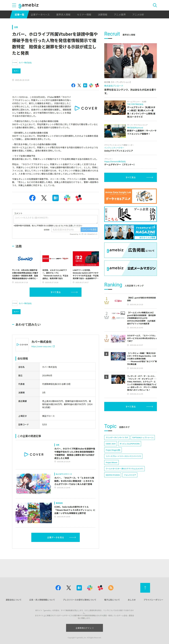Click large Facebook share icon below the article
Screen dimensions: 169x644
click(x=32, y=198)
